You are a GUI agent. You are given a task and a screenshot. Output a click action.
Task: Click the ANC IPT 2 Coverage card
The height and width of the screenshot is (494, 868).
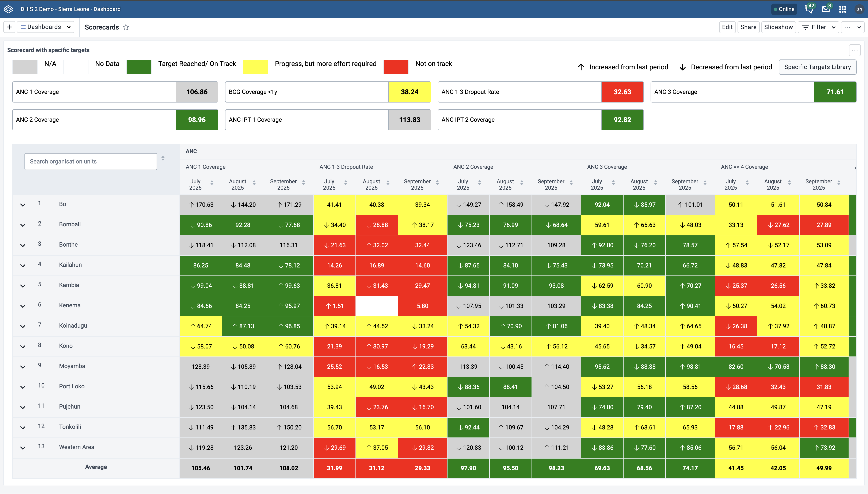pos(540,120)
